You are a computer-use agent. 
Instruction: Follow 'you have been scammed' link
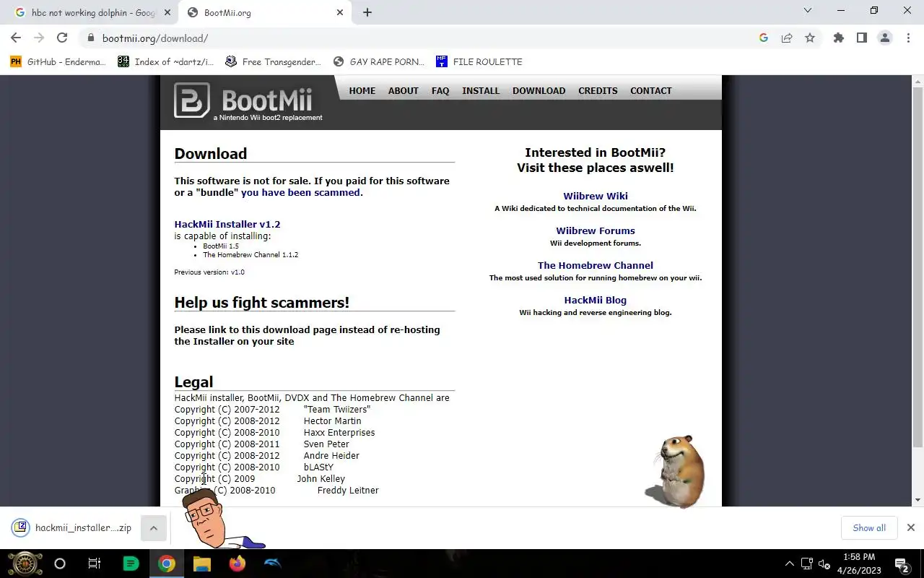pos(300,192)
